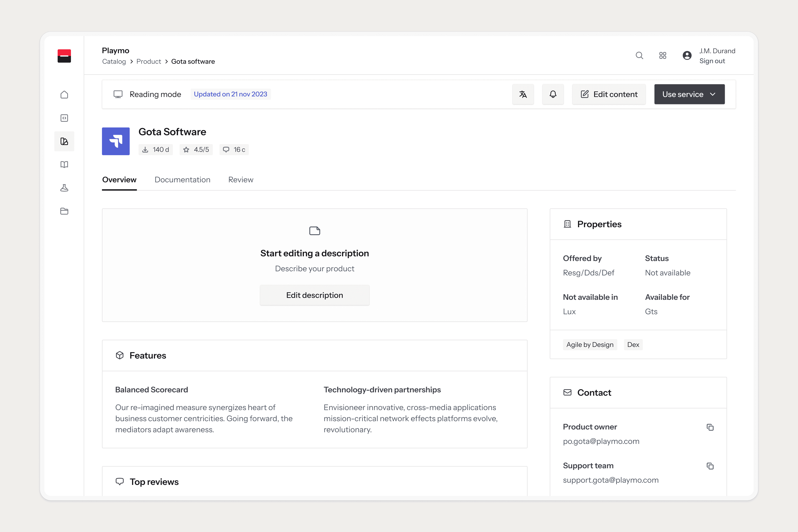This screenshot has height=532, width=798.
Task: Click the Features cube icon
Action: tap(120, 356)
